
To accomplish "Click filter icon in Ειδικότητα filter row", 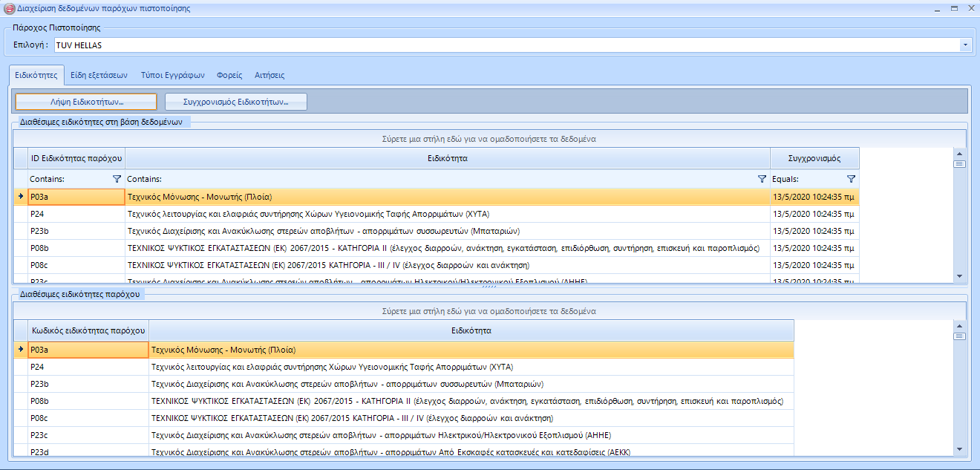I will click(762, 179).
